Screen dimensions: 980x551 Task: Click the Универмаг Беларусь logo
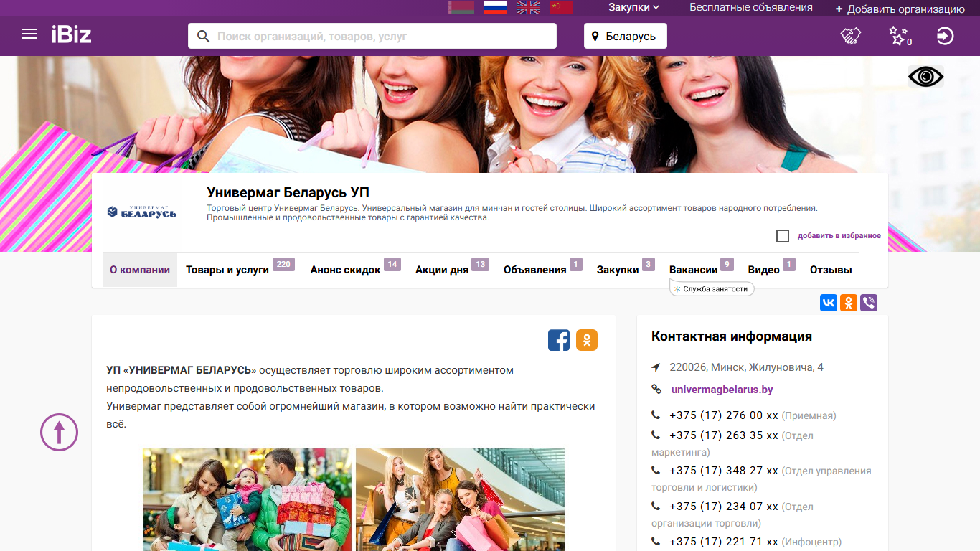click(x=142, y=212)
